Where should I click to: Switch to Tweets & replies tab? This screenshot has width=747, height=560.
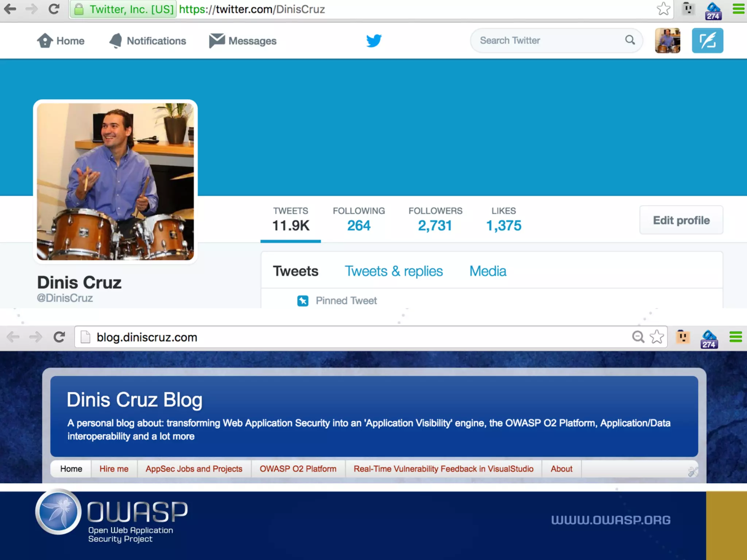tap(394, 271)
